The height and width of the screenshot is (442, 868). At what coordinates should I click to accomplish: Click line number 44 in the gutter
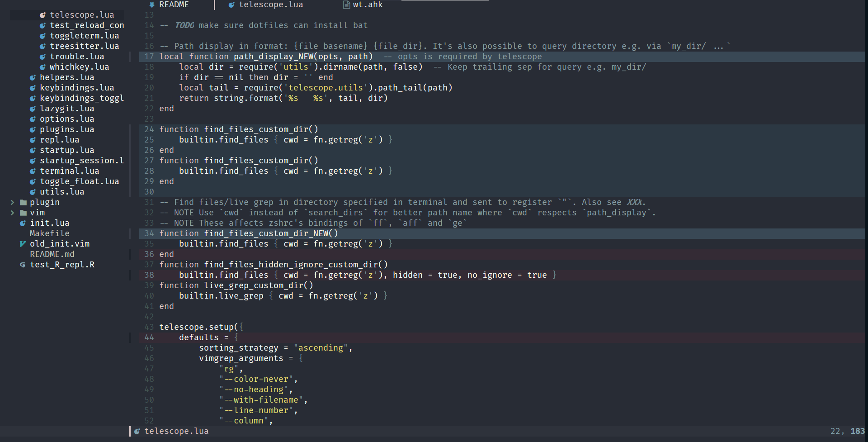pos(149,337)
